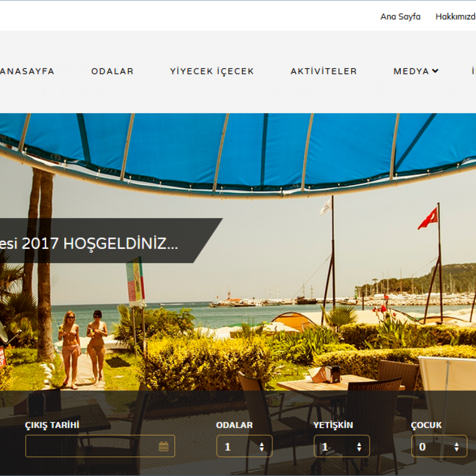Open the ODALAR menu item
Viewport: 476px width, 476px height.
click(112, 71)
